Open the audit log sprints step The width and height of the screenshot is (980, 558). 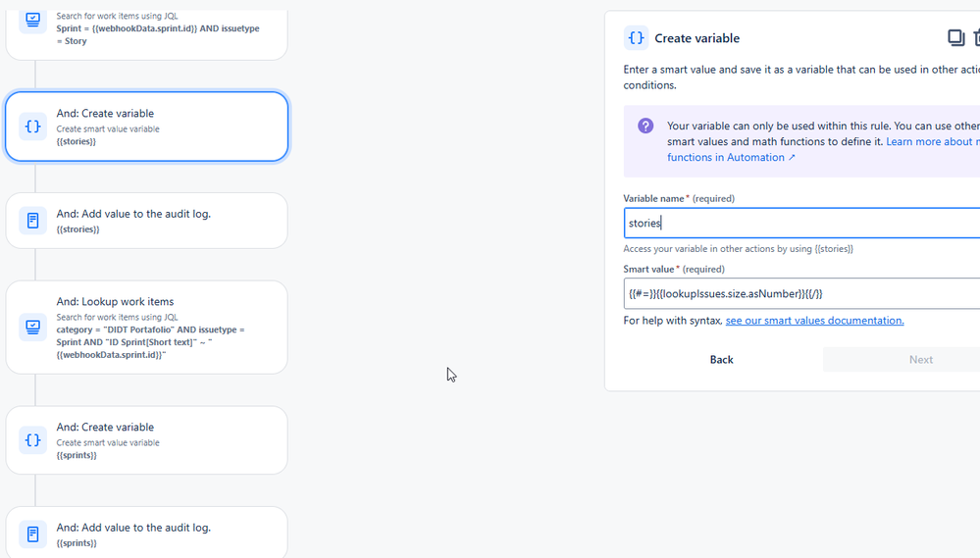pyautogui.click(x=147, y=533)
